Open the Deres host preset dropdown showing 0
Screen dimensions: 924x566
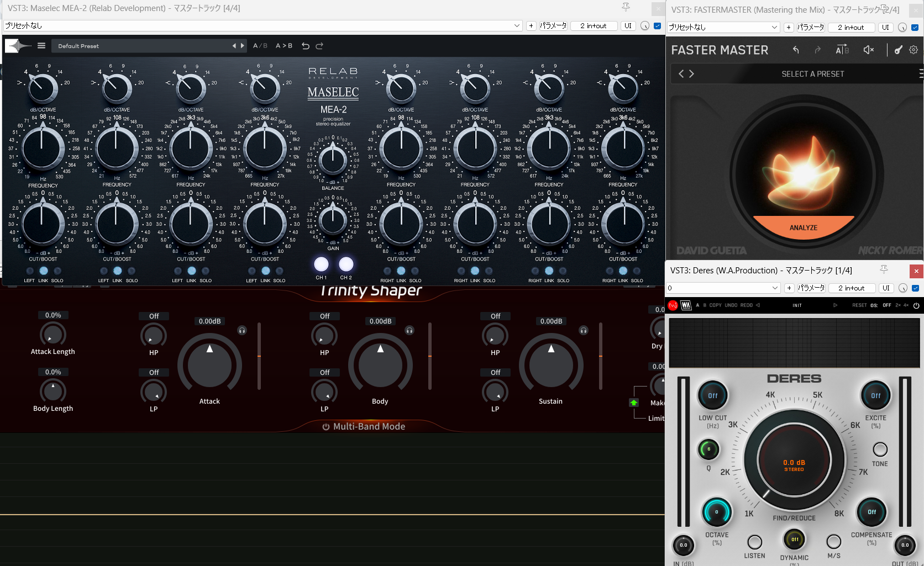click(x=774, y=288)
